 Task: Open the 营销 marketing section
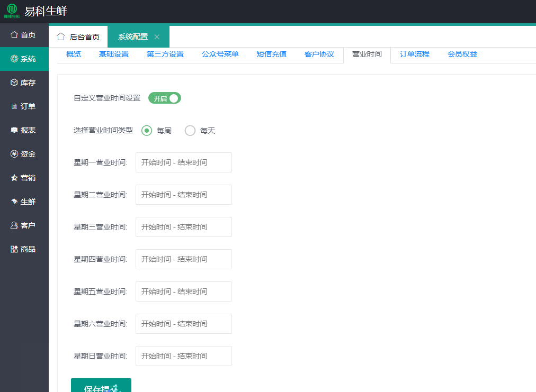click(x=24, y=178)
